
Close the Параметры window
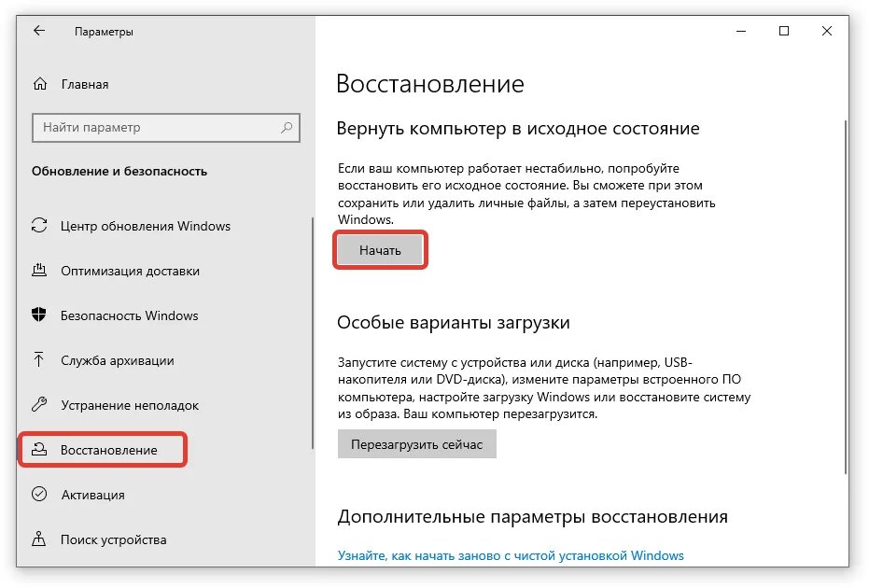click(826, 31)
